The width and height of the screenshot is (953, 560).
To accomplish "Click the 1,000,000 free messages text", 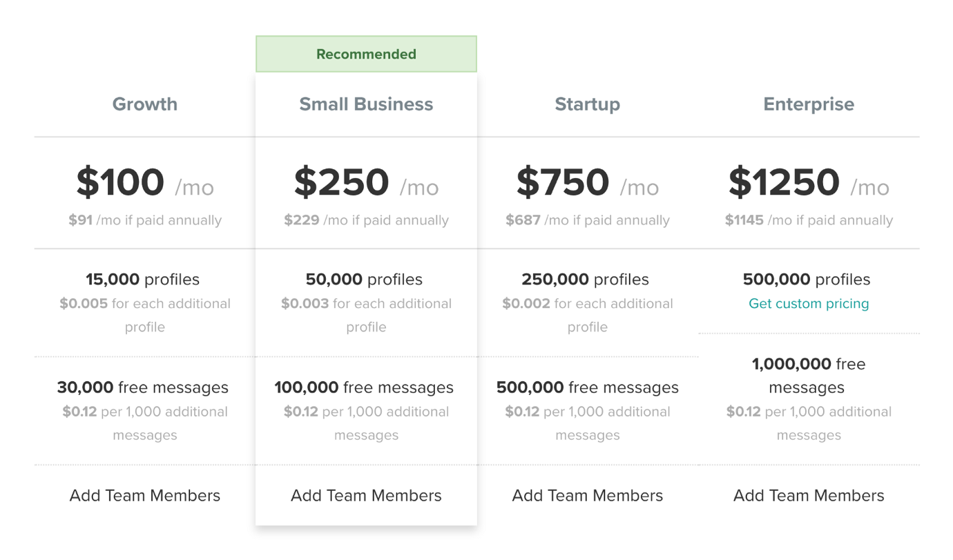I will (808, 375).
